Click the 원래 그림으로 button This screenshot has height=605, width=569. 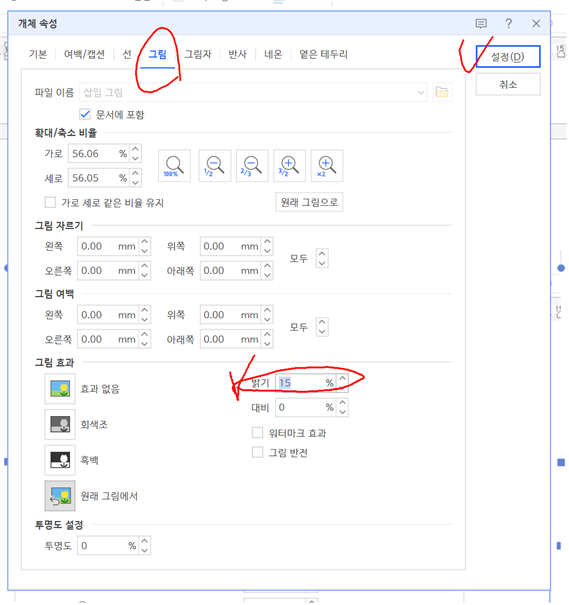click(x=309, y=202)
